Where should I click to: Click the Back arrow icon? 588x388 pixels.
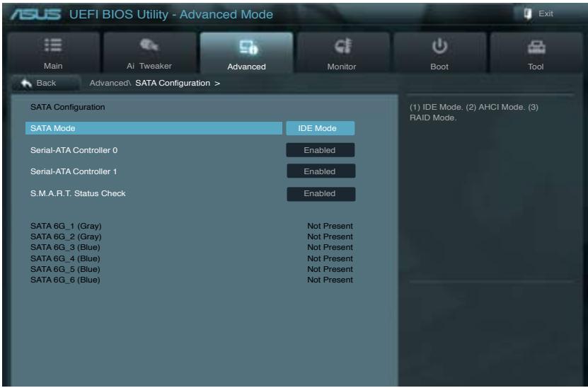(x=26, y=83)
